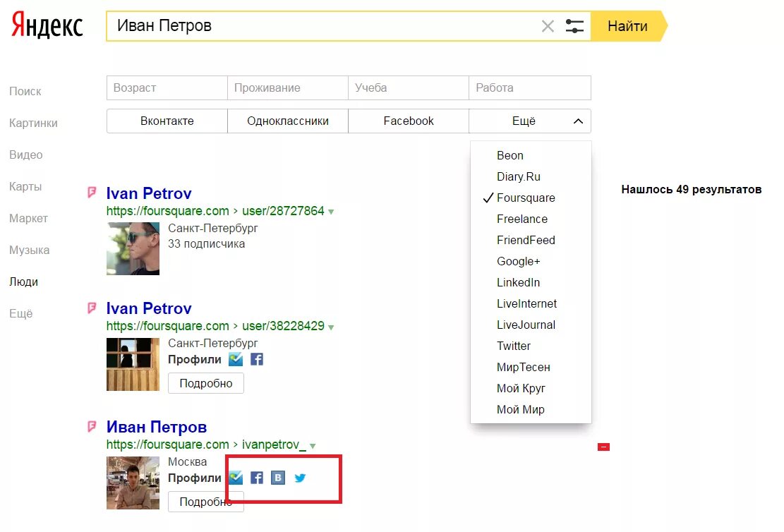Image resolution: width=784 pixels, height=532 pixels.
Task: Filter results by Одноклассники
Action: 288,121
